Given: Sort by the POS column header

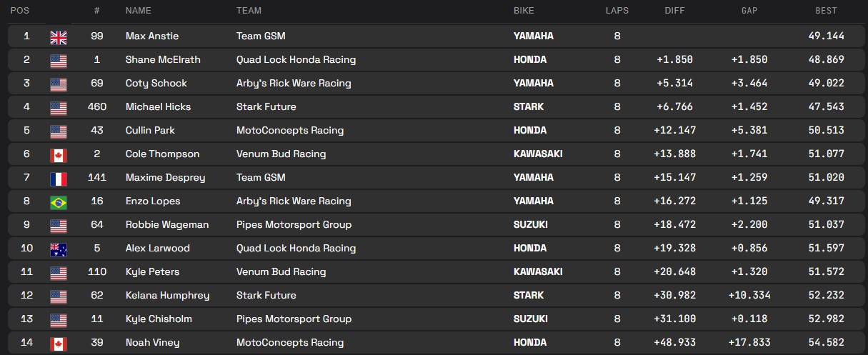Looking at the screenshot, I should [x=20, y=11].
